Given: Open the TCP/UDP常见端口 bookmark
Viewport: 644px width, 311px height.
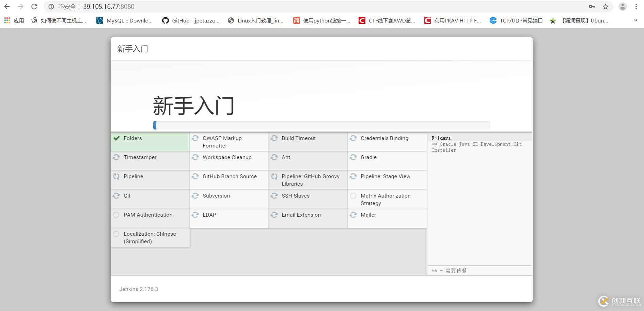Looking at the screenshot, I should coord(516,20).
